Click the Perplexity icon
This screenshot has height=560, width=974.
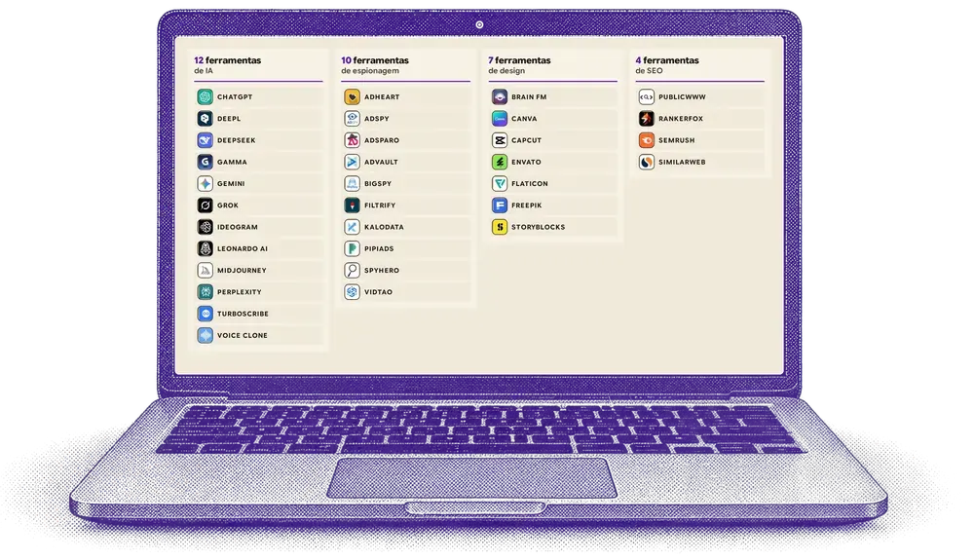[205, 292]
